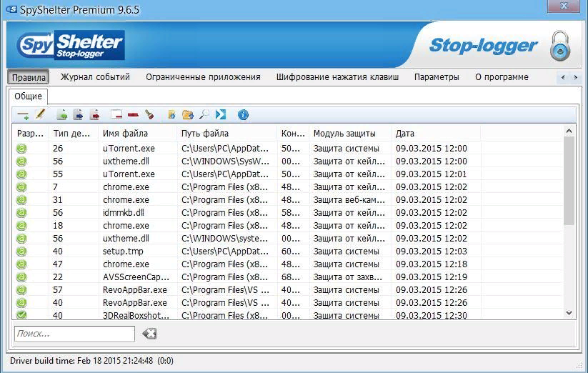Open the Параметры tab
This screenshot has height=373, width=588.
pyautogui.click(x=437, y=77)
